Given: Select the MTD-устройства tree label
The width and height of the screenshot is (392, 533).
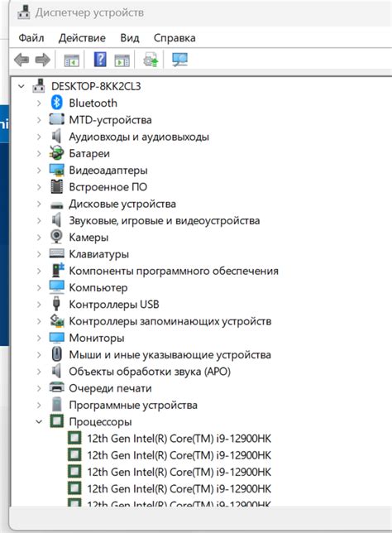Looking at the screenshot, I should (110, 120).
